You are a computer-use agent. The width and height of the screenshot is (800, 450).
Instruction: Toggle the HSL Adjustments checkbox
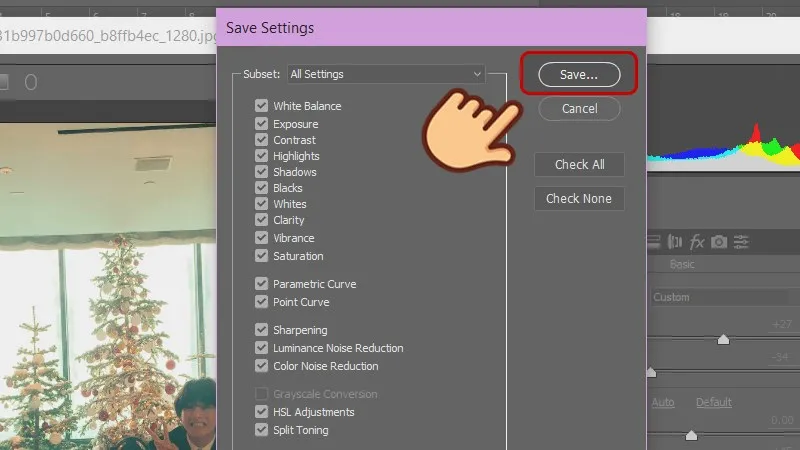pos(262,412)
